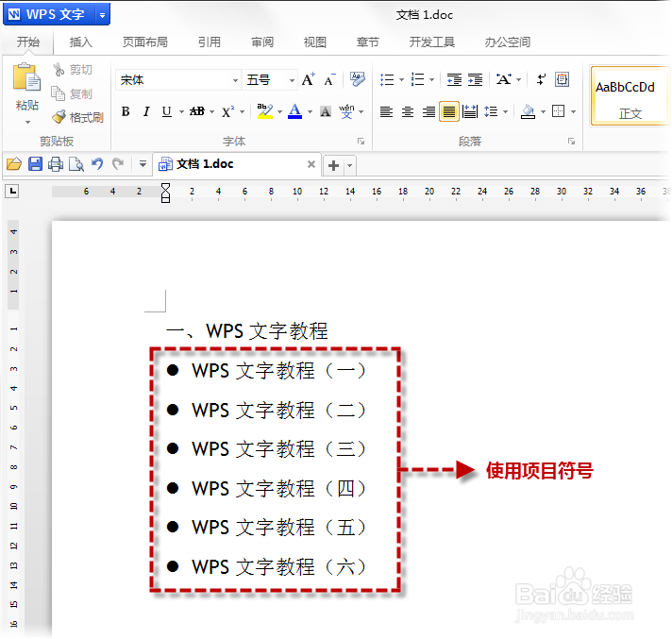Switch to 视图 tab
The width and height of the screenshot is (672, 639).
tap(315, 42)
